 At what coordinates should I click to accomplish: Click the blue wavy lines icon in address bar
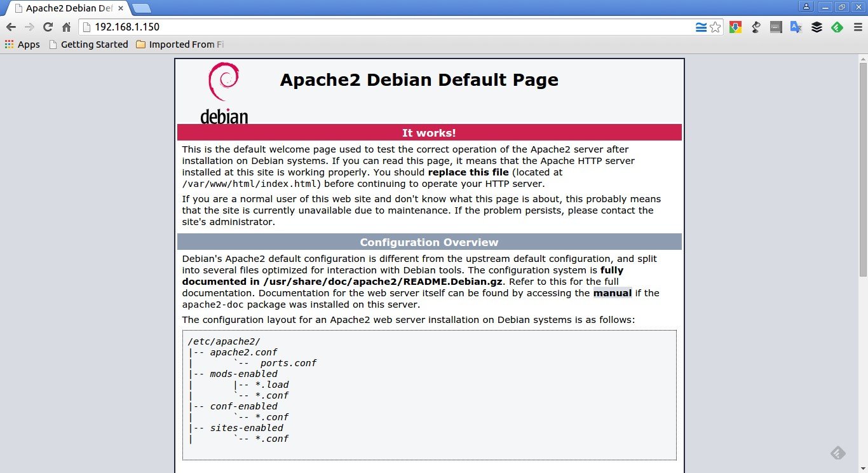pyautogui.click(x=702, y=27)
